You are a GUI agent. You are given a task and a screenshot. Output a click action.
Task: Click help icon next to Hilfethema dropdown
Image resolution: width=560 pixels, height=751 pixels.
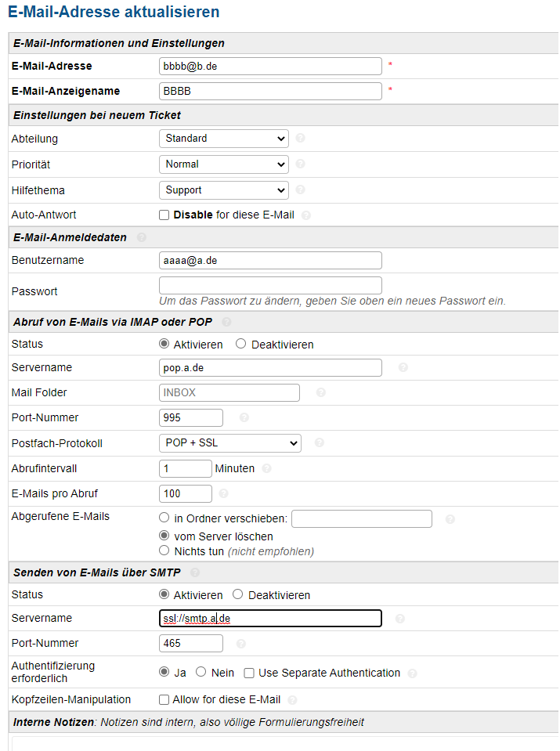tap(301, 190)
